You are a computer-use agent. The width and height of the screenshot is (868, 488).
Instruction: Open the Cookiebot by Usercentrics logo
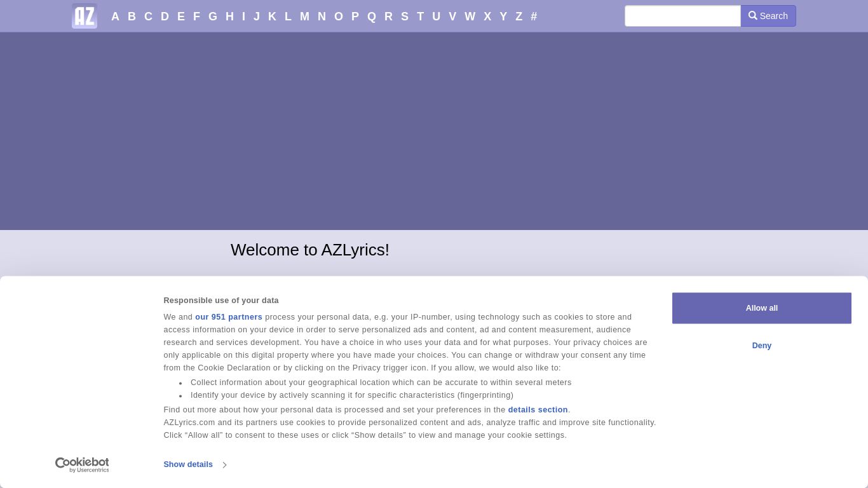click(82, 464)
